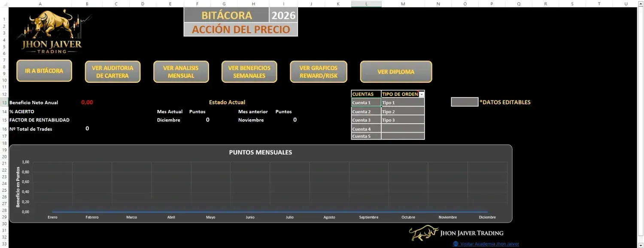Open the bitácora with the IR A BITÁCORA button

point(44,70)
